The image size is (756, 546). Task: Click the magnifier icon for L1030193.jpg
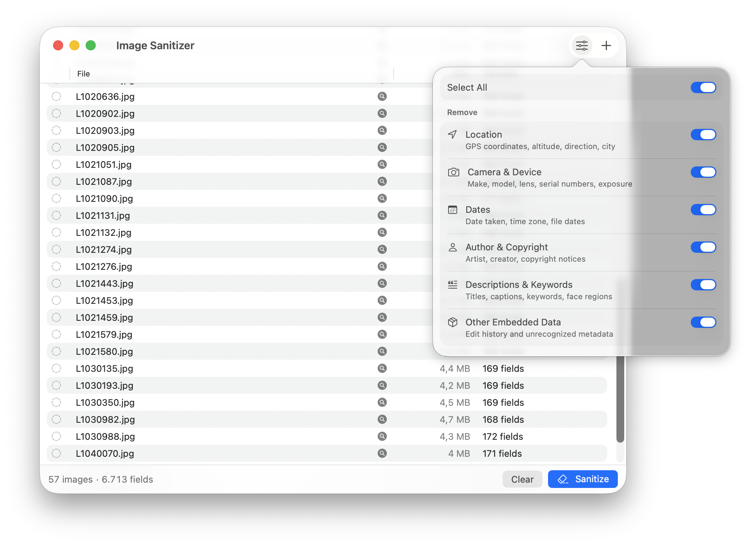pyautogui.click(x=382, y=385)
